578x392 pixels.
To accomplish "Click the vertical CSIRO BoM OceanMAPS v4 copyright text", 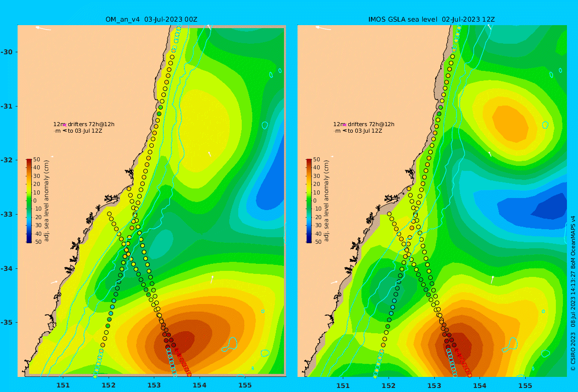I will coord(573,293).
